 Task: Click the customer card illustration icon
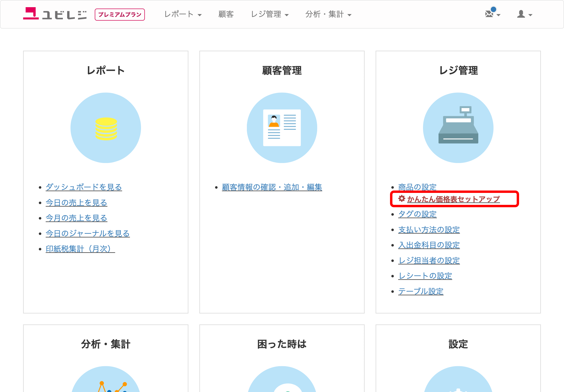pos(282,128)
